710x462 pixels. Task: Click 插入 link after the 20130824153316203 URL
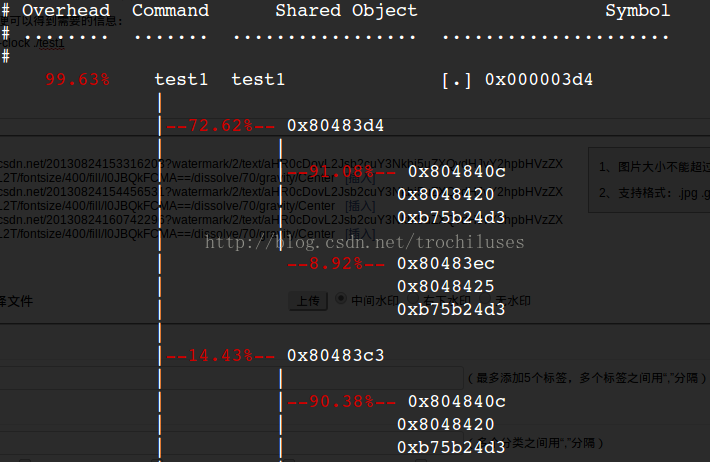coord(360,178)
